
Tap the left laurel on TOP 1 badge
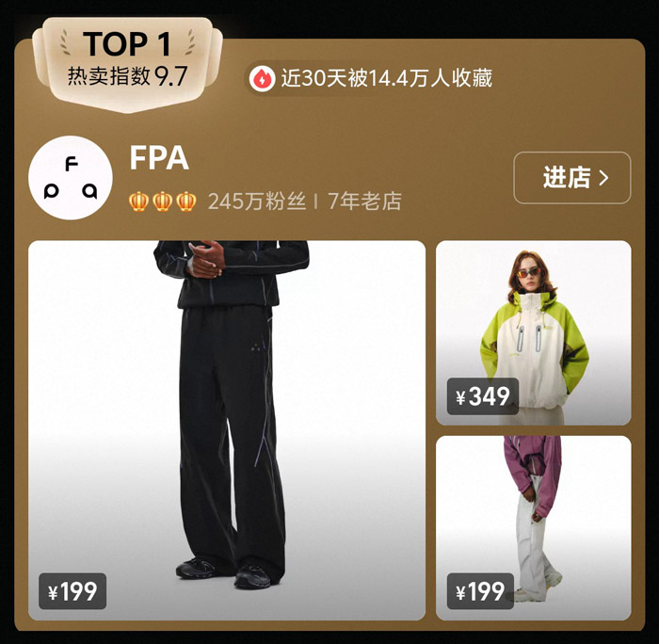coord(65,42)
